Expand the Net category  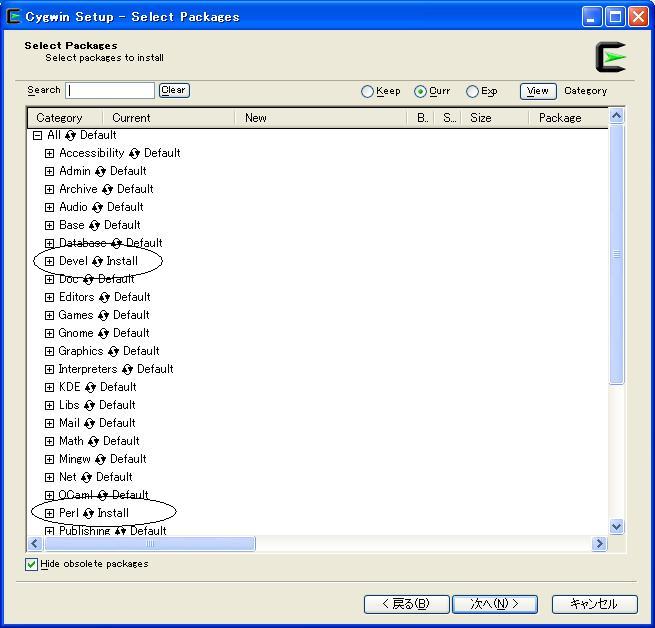[49, 478]
